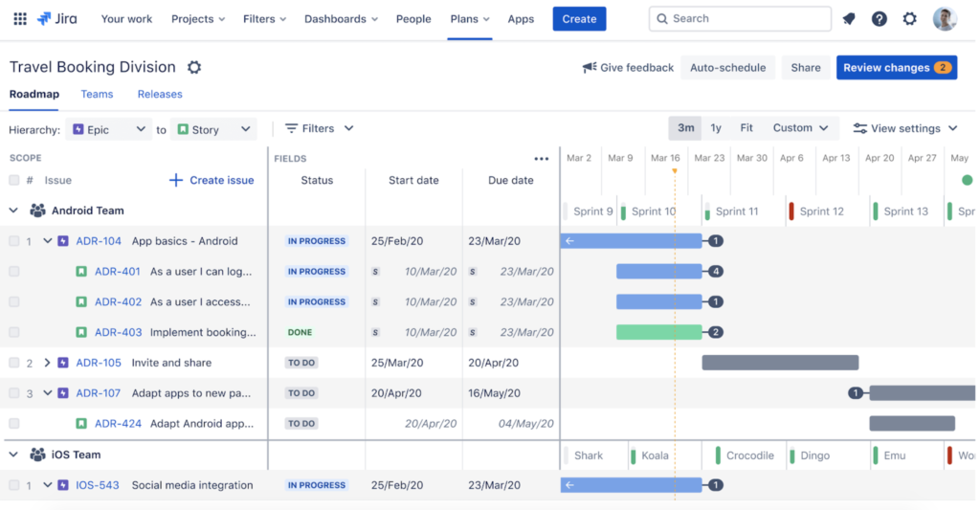Click the Auto-schedule button
This screenshot has height=510, width=980.
click(727, 68)
